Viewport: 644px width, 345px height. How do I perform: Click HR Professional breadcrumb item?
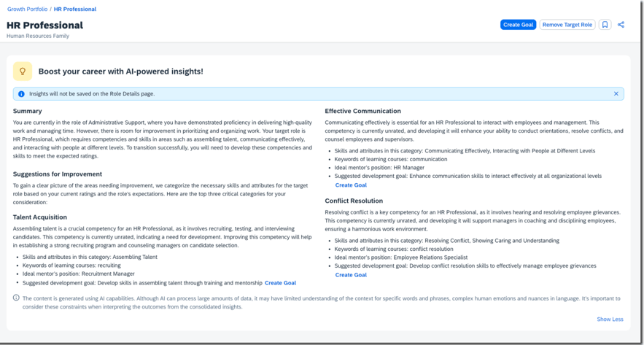pyautogui.click(x=75, y=9)
